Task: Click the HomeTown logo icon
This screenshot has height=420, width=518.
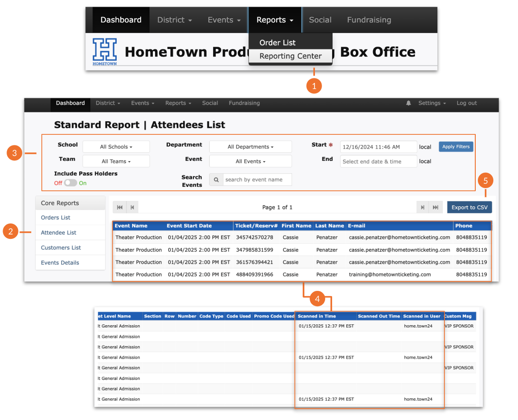Action: coord(105,51)
